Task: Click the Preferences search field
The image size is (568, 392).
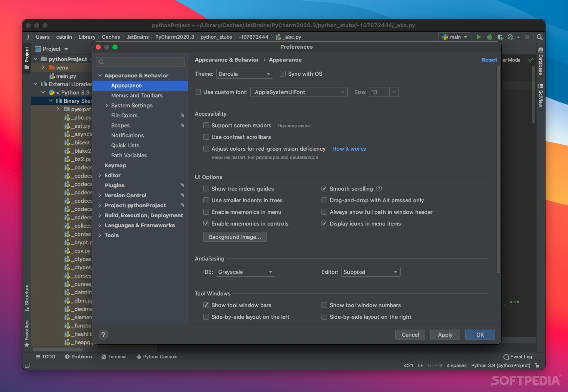Action: [x=140, y=62]
